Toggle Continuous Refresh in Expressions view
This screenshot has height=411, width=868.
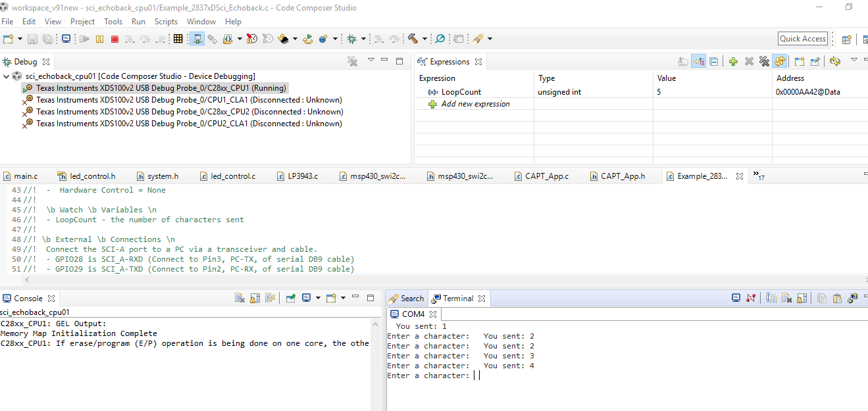point(780,62)
